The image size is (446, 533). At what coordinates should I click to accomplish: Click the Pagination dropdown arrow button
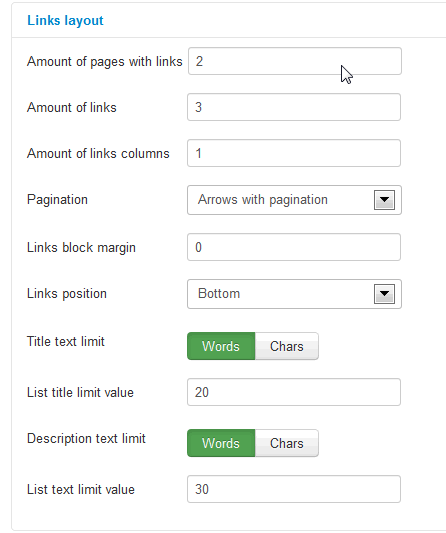[384, 200]
